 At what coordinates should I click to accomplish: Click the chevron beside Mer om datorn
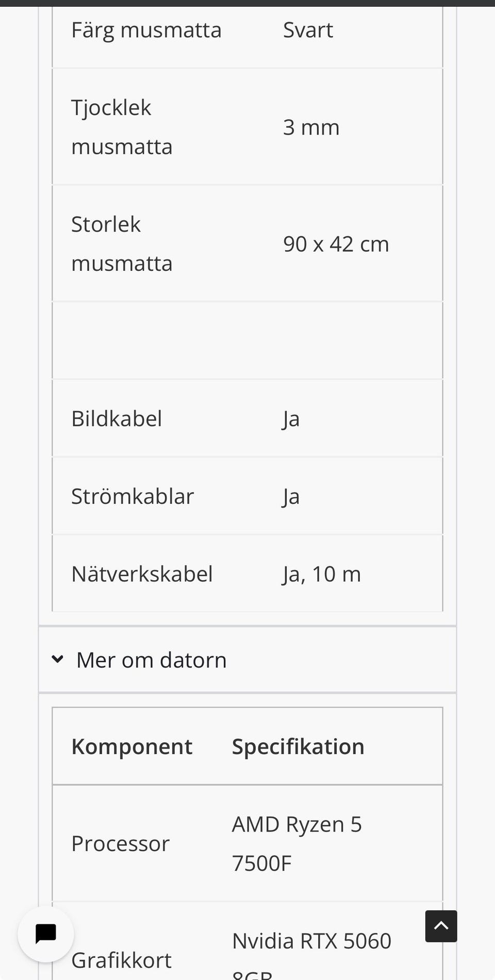tap(58, 659)
